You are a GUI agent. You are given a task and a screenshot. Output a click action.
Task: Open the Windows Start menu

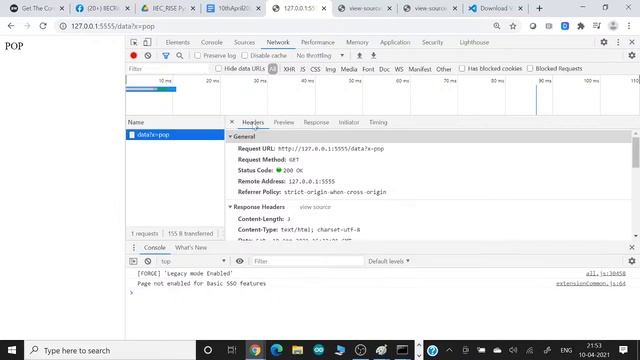12,350
